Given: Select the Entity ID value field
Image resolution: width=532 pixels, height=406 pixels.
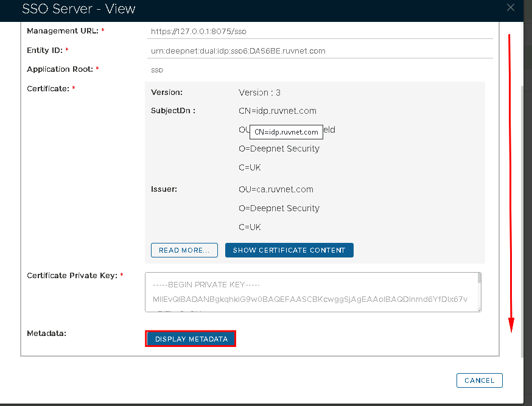Looking at the screenshot, I should tap(321, 51).
